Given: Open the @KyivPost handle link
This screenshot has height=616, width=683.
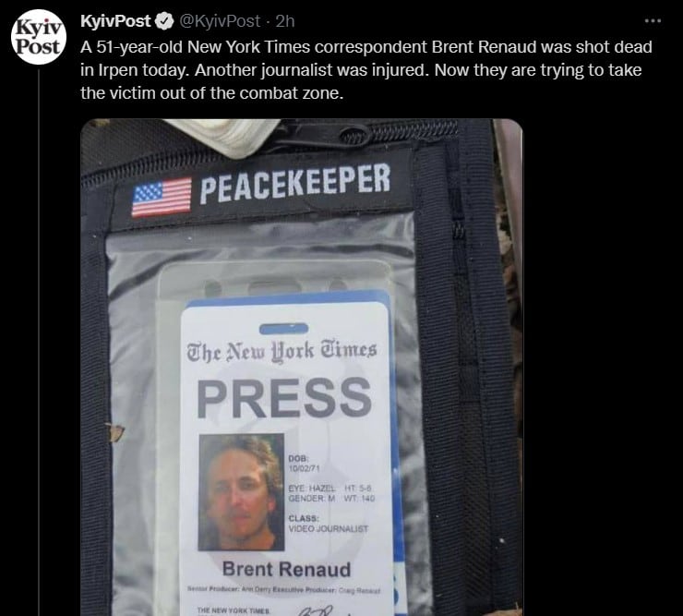Looking at the screenshot, I should [x=220, y=21].
